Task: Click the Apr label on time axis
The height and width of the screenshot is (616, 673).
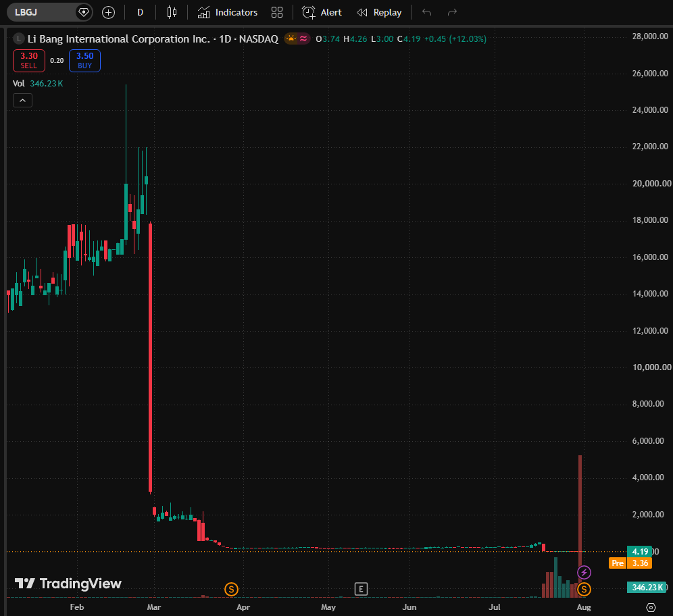Action: (x=243, y=607)
